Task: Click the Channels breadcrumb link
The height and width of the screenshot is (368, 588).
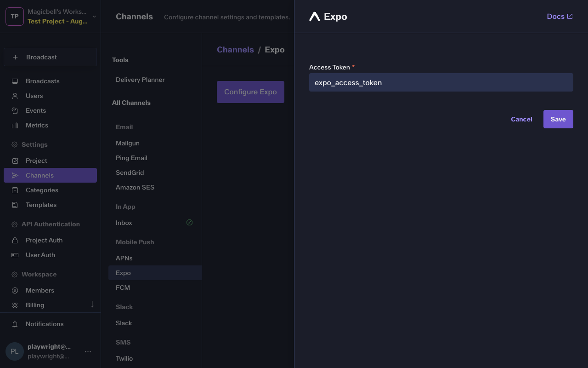Action: (235, 50)
